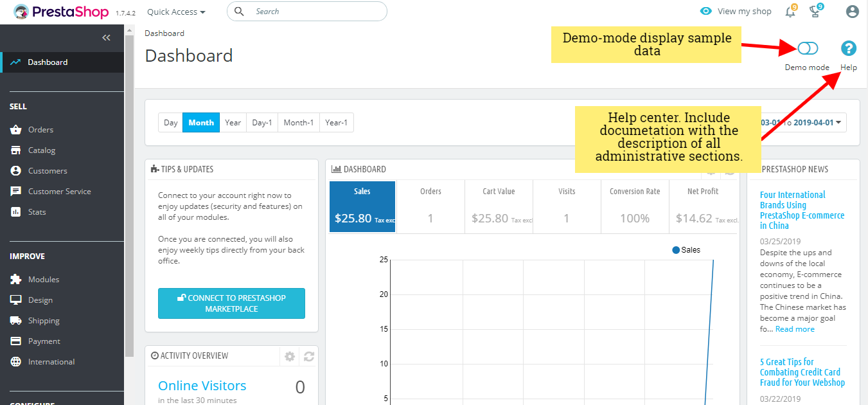This screenshot has height=405, width=868.
Task: Select the Day-1 period tab
Action: (262, 123)
